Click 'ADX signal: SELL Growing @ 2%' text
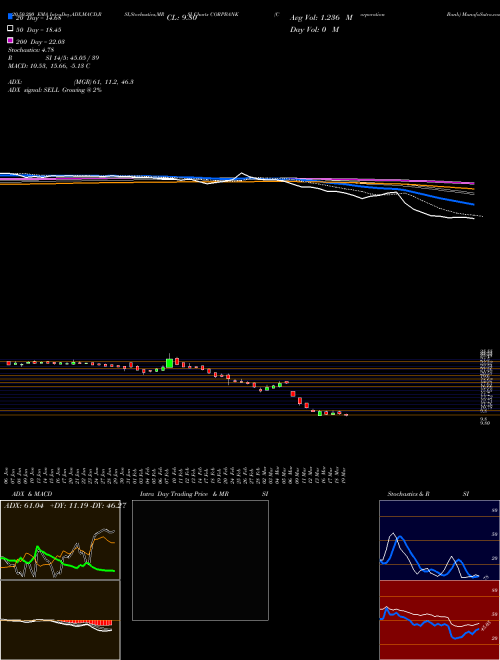Screen dimensions: 500x660 55,90
